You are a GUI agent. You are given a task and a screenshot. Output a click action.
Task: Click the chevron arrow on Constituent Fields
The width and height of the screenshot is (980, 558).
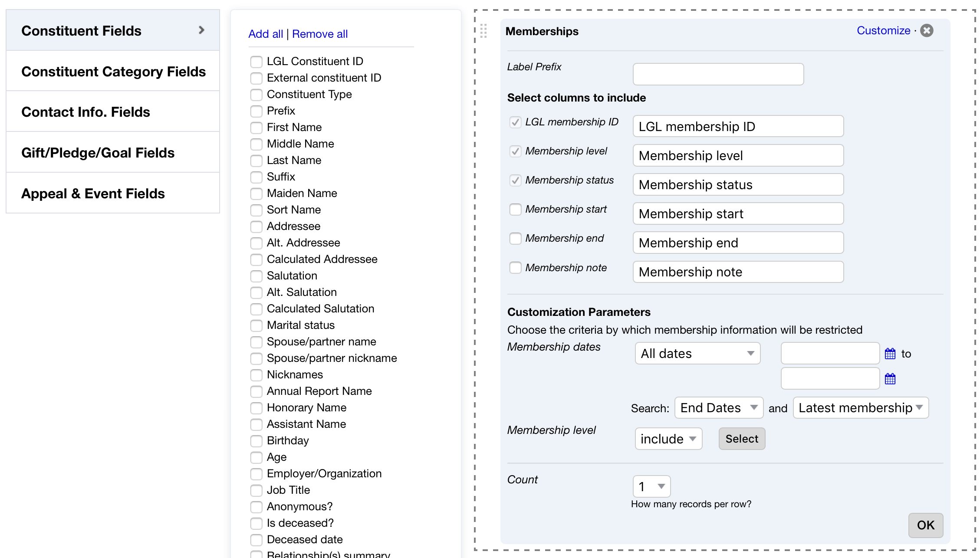(201, 30)
